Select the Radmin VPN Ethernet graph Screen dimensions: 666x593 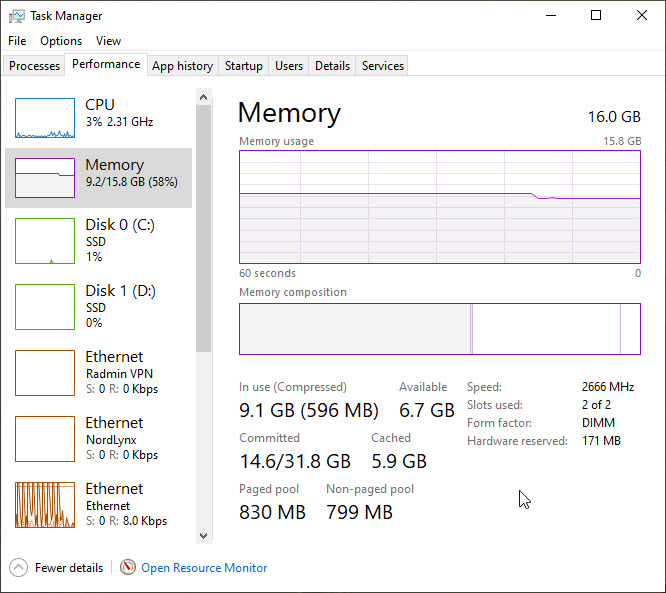[x=45, y=373]
